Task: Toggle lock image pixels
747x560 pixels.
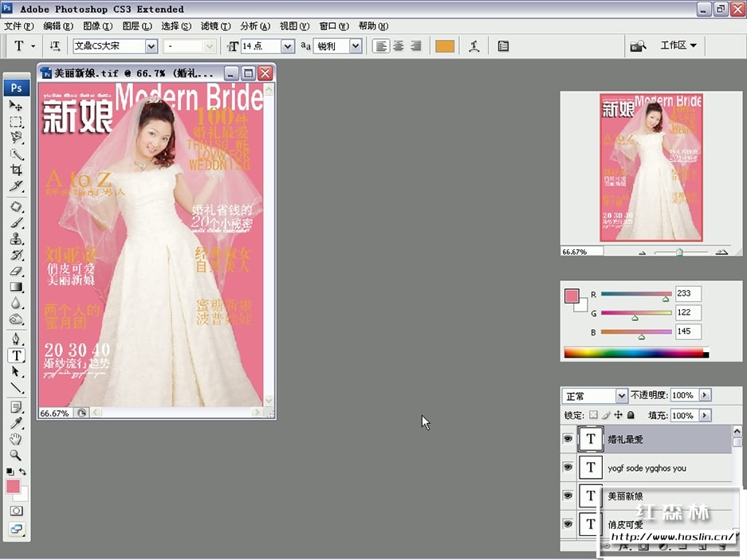Action: tap(606, 415)
